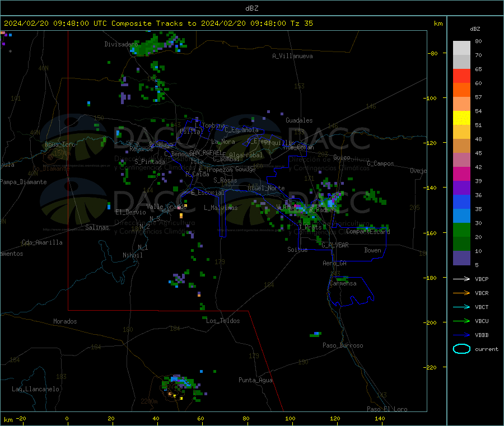Image resolution: width=504 pixels, height=426 pixels.
Task: Click the 'Pampa_Diamante' map label
Action: click(24, 182)
